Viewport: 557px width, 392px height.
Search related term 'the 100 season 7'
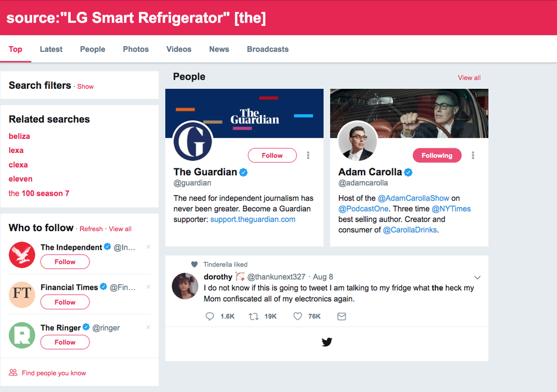coord(39,193)
